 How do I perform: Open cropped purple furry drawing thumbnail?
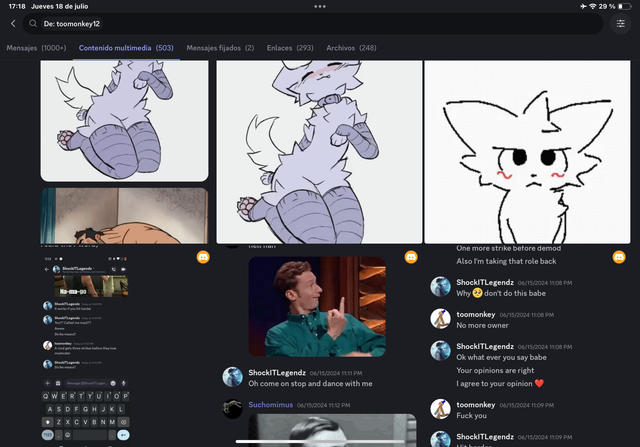tap(124, 120)
